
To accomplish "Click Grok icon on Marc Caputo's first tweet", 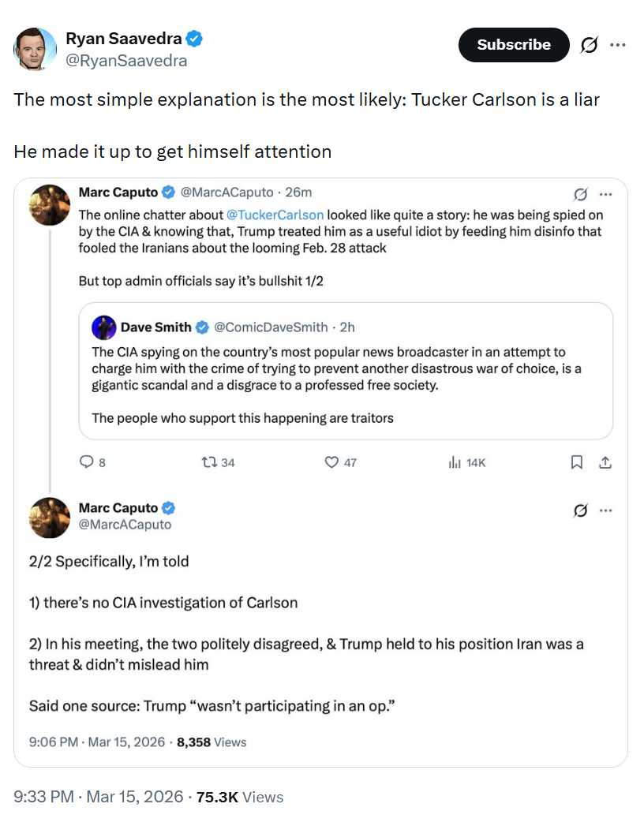I will point(580,194).
